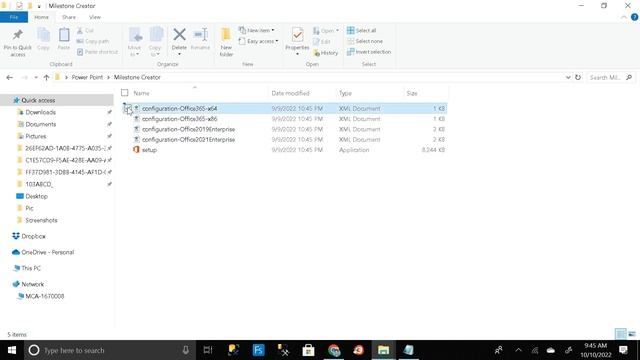640x360 pixels.
Task: Open the File menu tab
Action: pos(14,17)
